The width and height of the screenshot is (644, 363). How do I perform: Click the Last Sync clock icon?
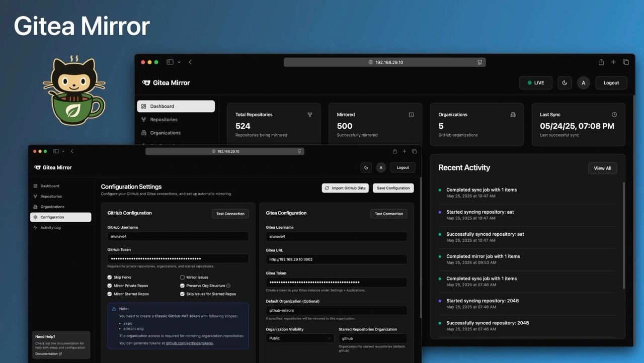click(x=614, y=115)
